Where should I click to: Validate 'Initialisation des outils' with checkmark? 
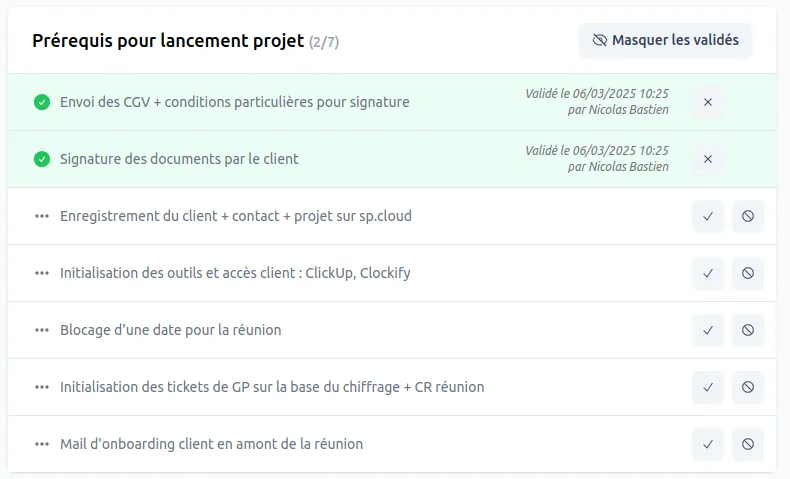[x=707, y=273]
